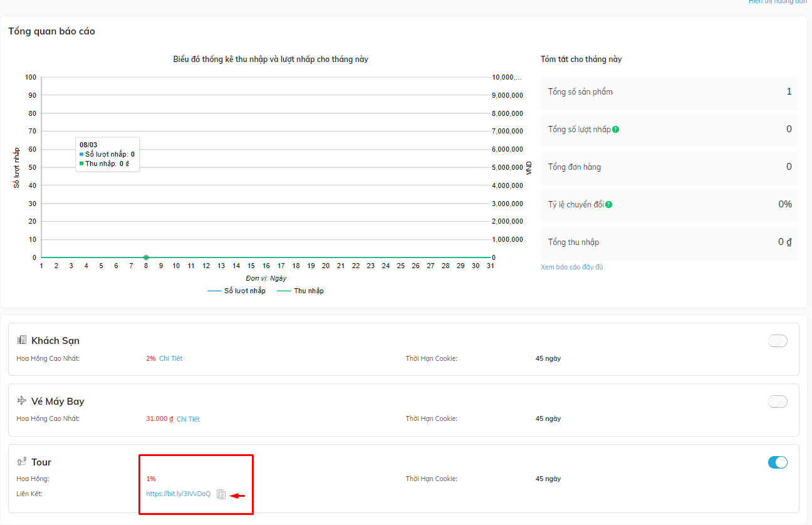Click day 15 label on chart axis

[x=251, y=266]
